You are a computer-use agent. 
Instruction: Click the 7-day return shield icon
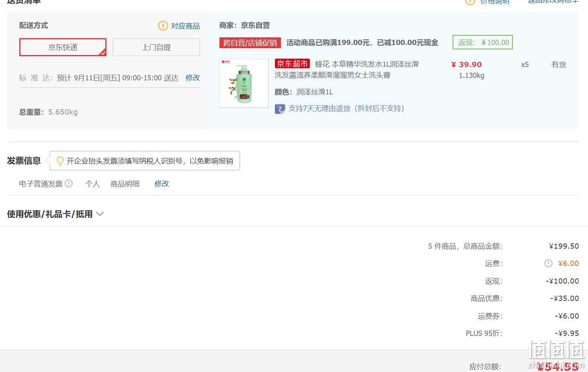(x=280, y=109)
